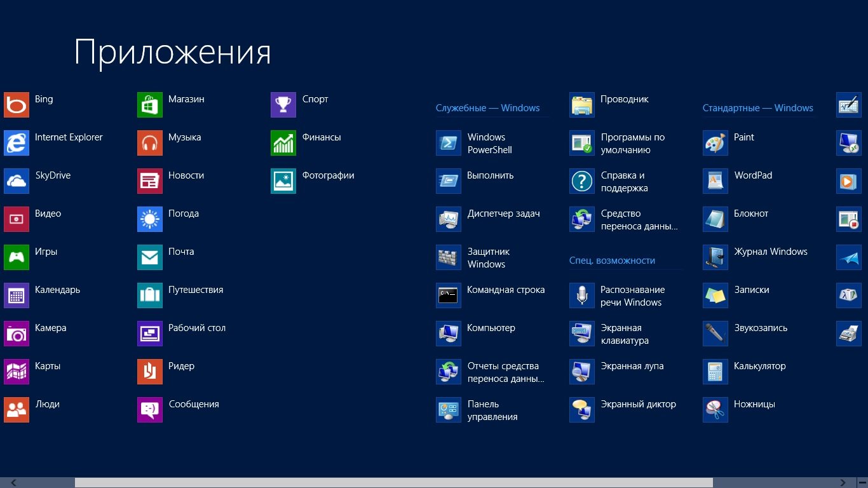Image resolution: width=868 pixels, height=488 pixels.
Task: Open the Новости app icon
Action: (150, 181)
